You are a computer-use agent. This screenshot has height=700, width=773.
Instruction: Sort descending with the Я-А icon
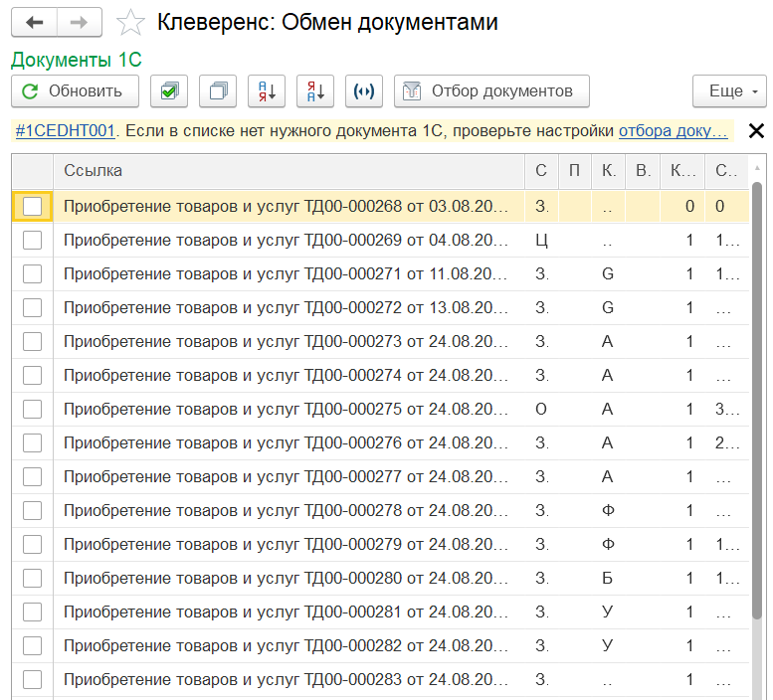[315, 91]
